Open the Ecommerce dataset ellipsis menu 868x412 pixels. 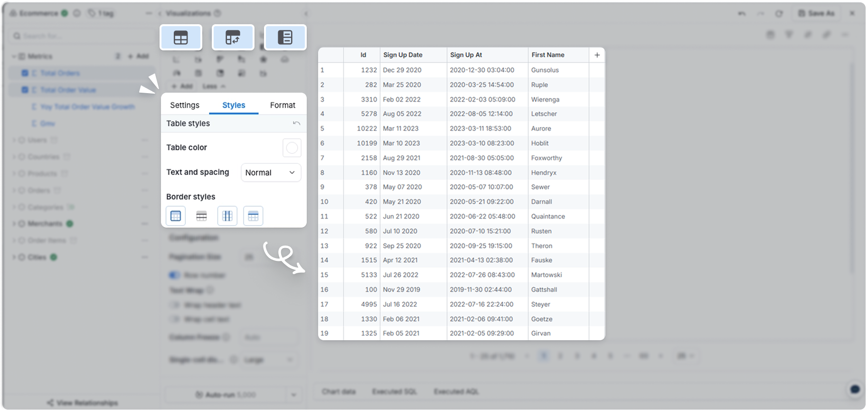pos(149,13)
